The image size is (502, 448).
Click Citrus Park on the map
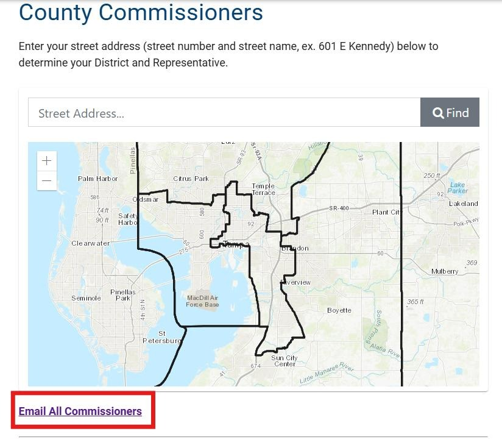(x=191, y=179)
